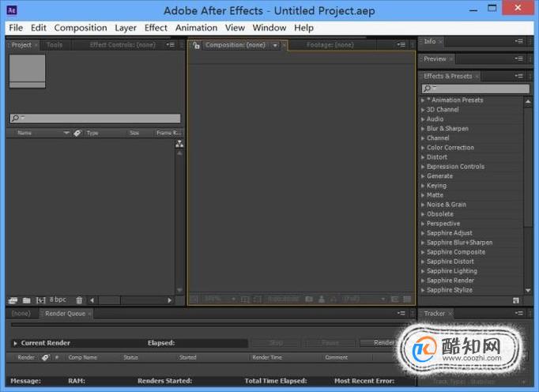Click Effects list scroll up arrow
This screenshot has width=539, height=392.
[528, 101]
